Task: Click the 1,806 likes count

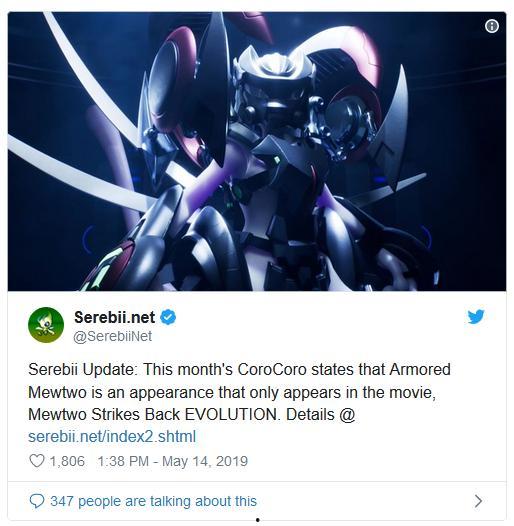Action: click(67, 461)
